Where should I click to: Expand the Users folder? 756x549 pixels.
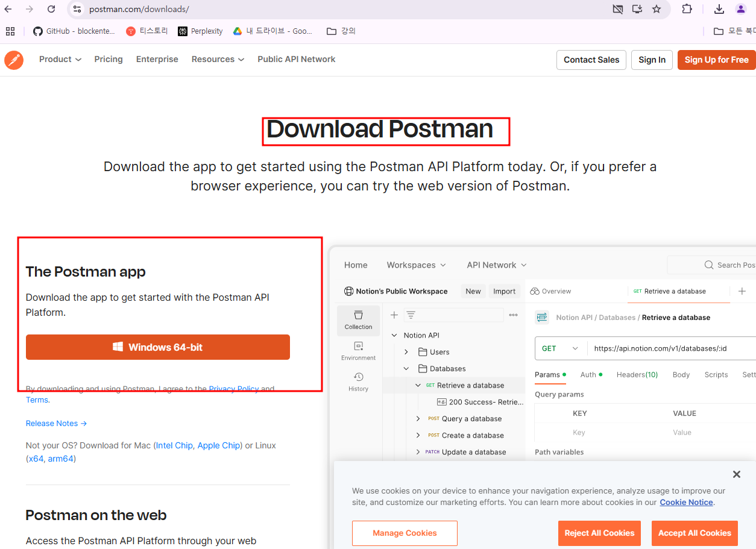pos(406,352)
